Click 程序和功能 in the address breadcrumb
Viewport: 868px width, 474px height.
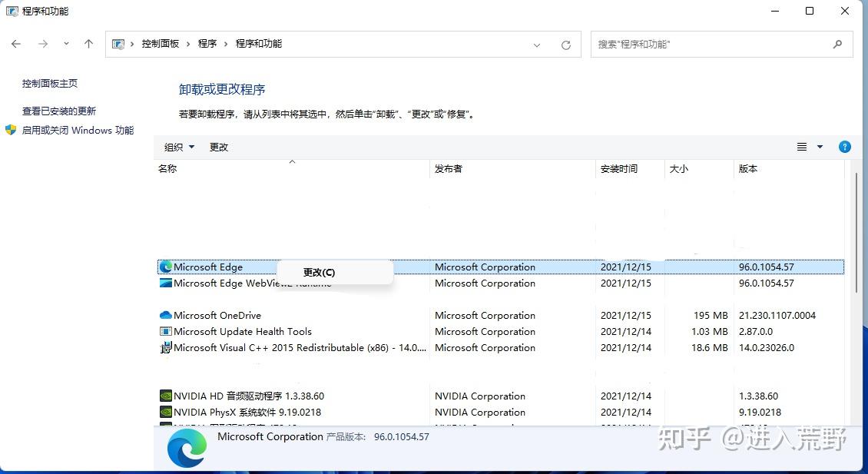[259, 44]
